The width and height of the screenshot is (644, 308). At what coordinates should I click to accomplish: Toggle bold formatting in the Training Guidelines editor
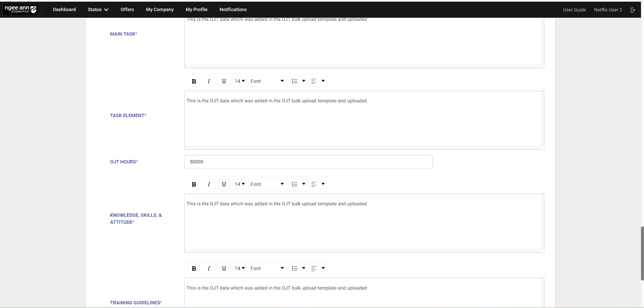(x=194, y=268)
